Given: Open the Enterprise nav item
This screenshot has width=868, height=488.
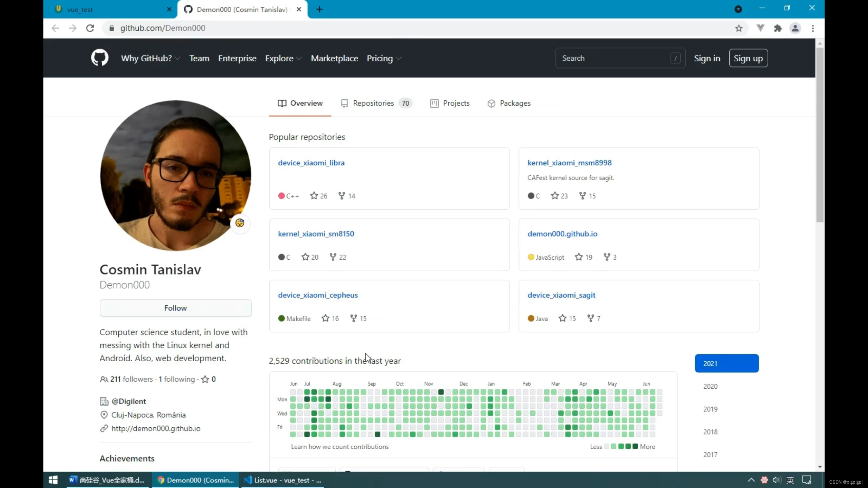Looking at the screenshot, I should click(x=237, y=58).
